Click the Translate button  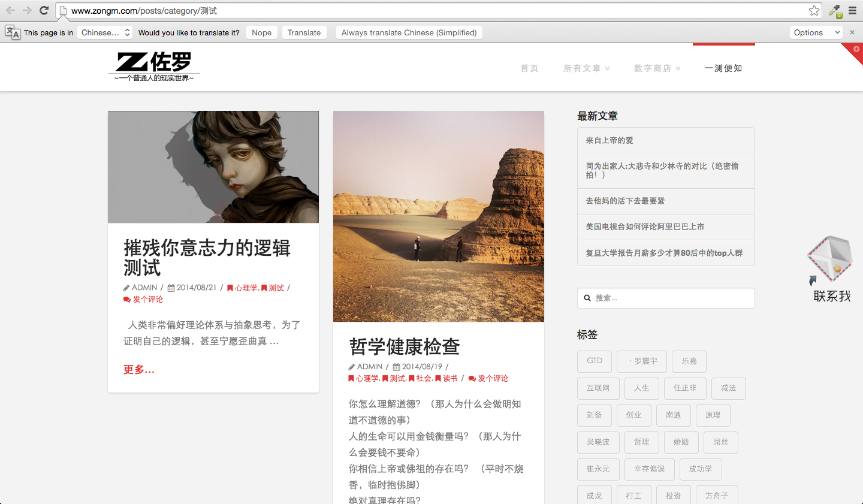tap(304, 32)
